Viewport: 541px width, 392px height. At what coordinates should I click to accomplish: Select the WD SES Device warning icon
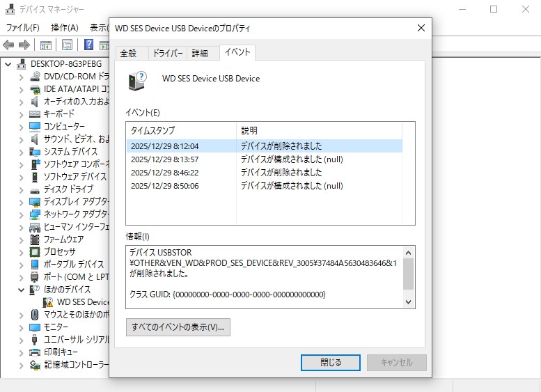coord(49,302)
